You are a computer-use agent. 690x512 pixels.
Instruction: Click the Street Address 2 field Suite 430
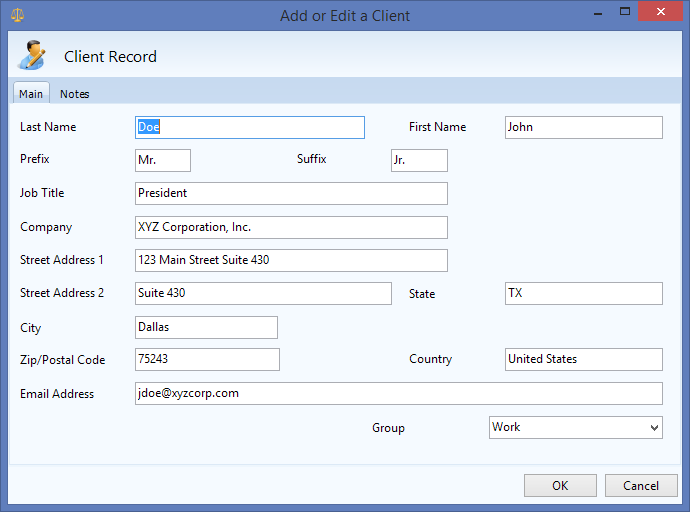263,293
